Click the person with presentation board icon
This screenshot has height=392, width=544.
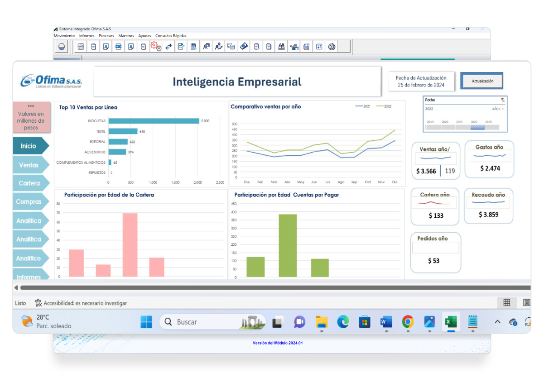tap(206, 47)
